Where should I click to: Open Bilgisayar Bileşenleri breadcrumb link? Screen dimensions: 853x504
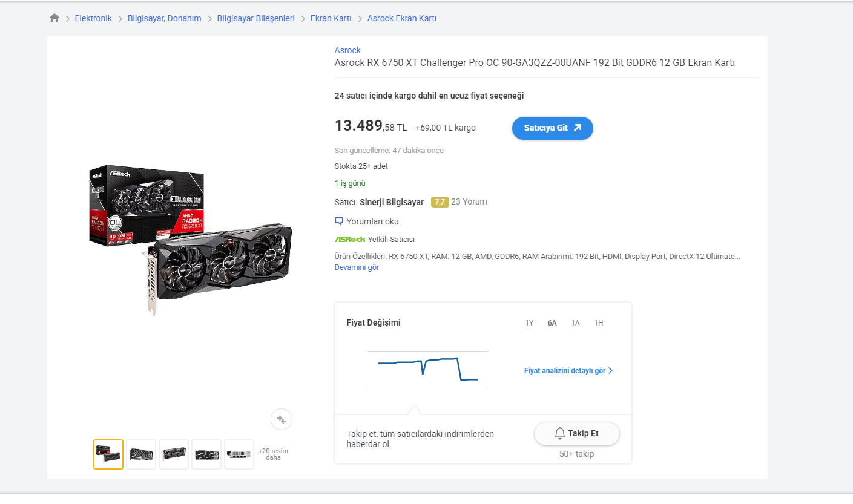pyautogui.click(x=255, y=18)
